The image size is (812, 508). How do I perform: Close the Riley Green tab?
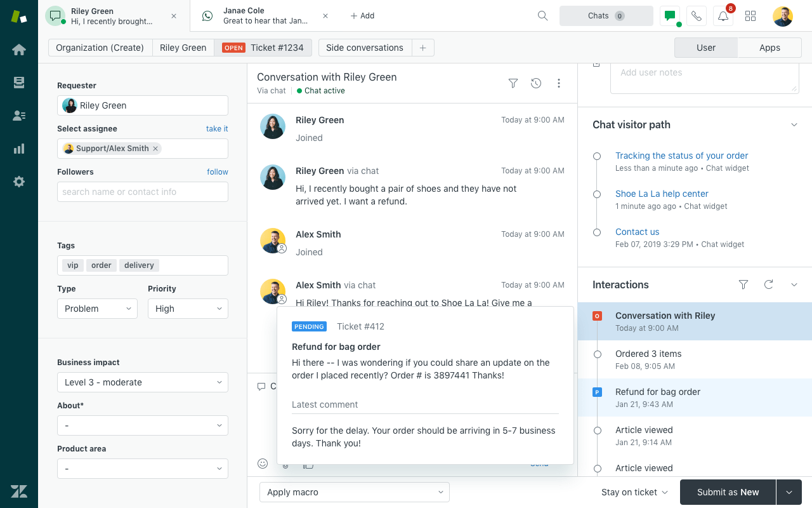click(174, 16)
